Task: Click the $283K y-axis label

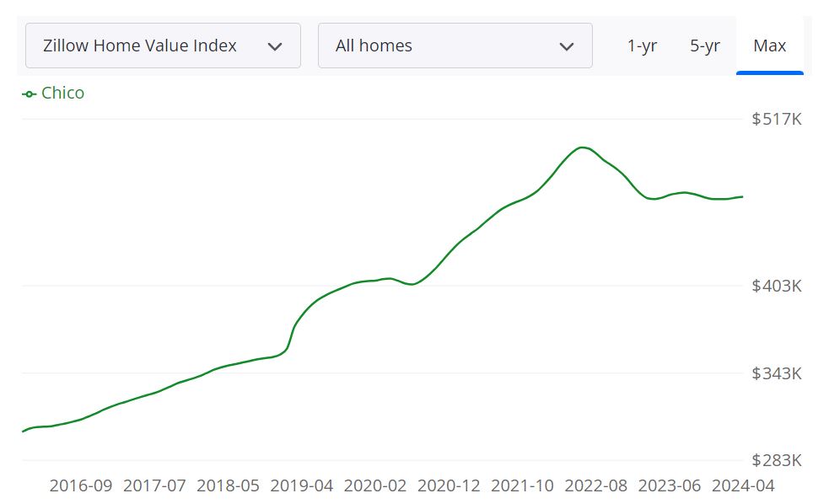Action: pyautogui.click(x=777, y=460)
